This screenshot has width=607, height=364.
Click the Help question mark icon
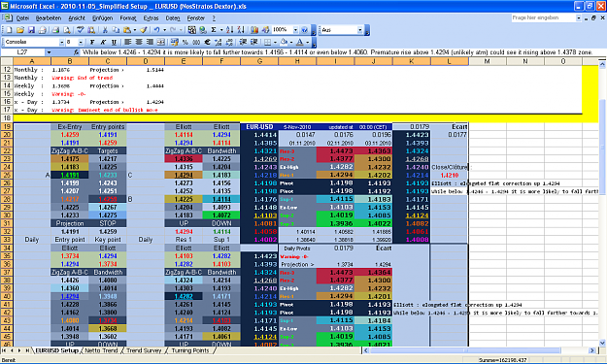[304, 30]
